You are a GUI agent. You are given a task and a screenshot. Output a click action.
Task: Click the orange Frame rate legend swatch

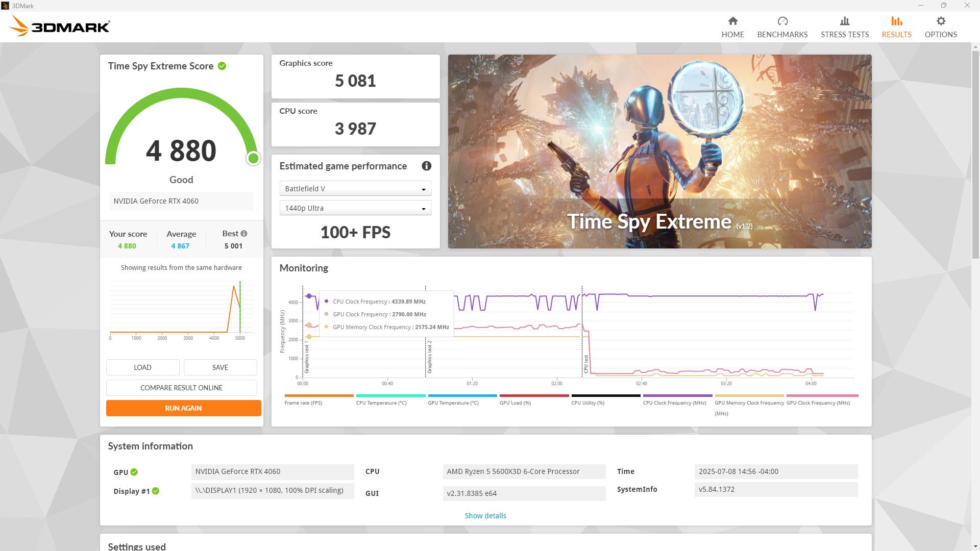click(x=318, y=395)
